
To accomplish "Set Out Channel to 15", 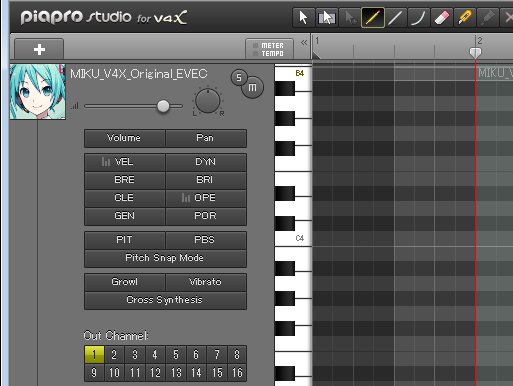I will [217, 372].
